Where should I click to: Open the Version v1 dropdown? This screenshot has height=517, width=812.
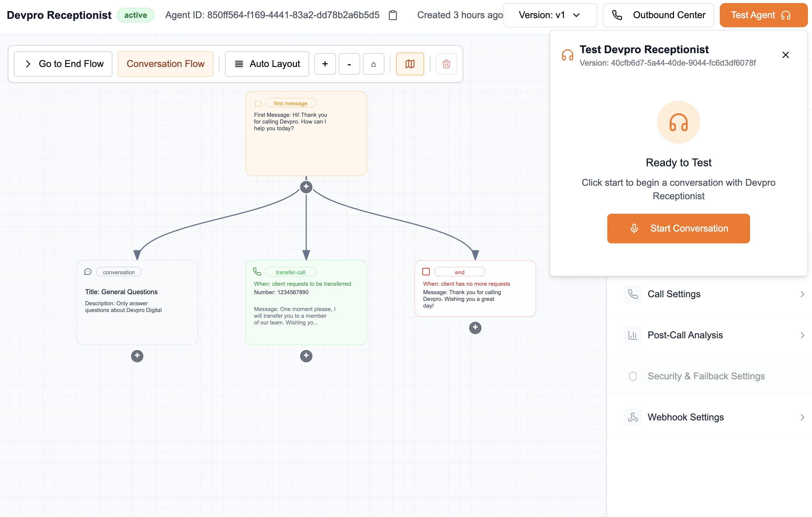click(x=550, y=15)
